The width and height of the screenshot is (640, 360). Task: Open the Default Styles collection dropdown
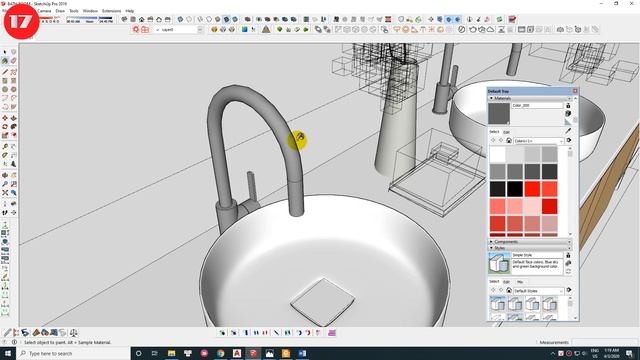tap(539, 291)
